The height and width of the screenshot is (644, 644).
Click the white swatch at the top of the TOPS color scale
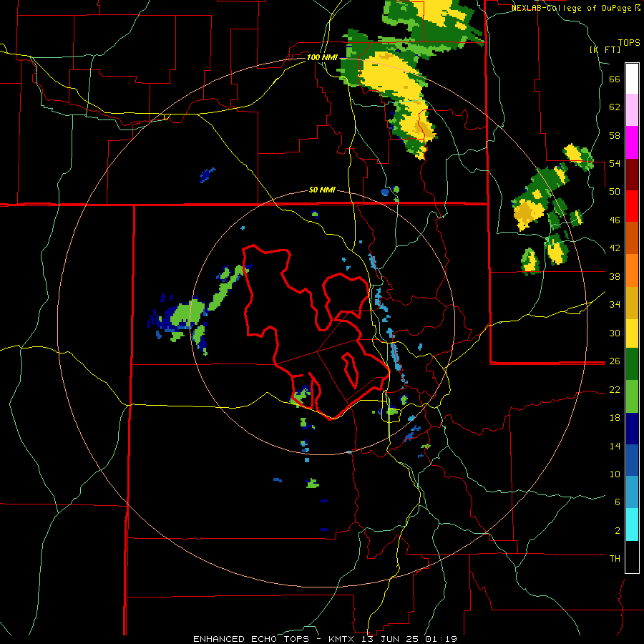point(632,79)
